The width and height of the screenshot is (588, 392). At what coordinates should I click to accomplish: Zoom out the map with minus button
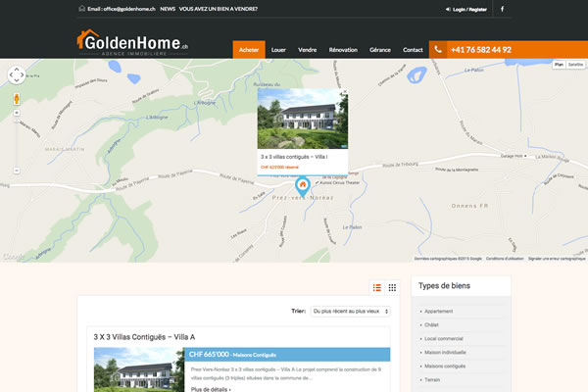[17, 171]
